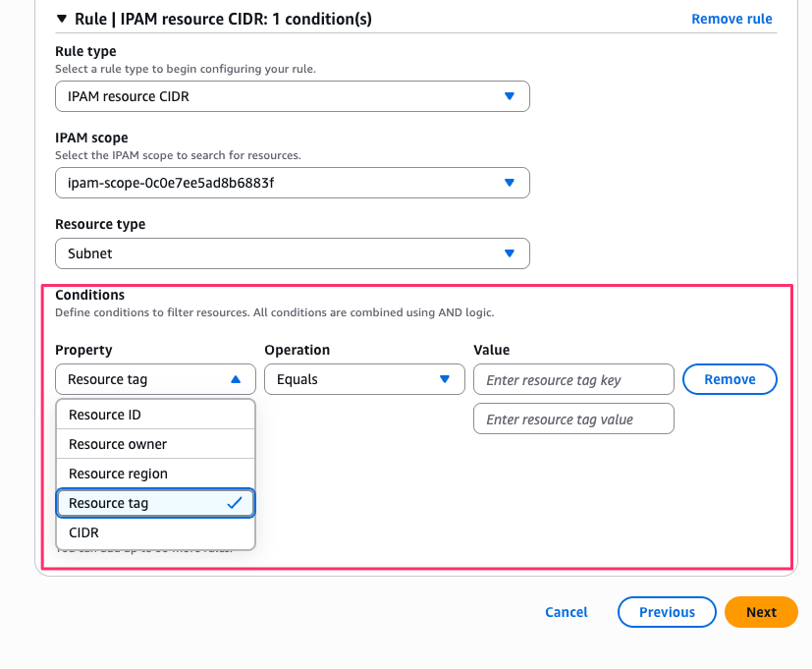Viewport: 812px width, 669px height.
Task: Click the IPAM scope dropdown arrow icon
Action: [x=509, y=183]
